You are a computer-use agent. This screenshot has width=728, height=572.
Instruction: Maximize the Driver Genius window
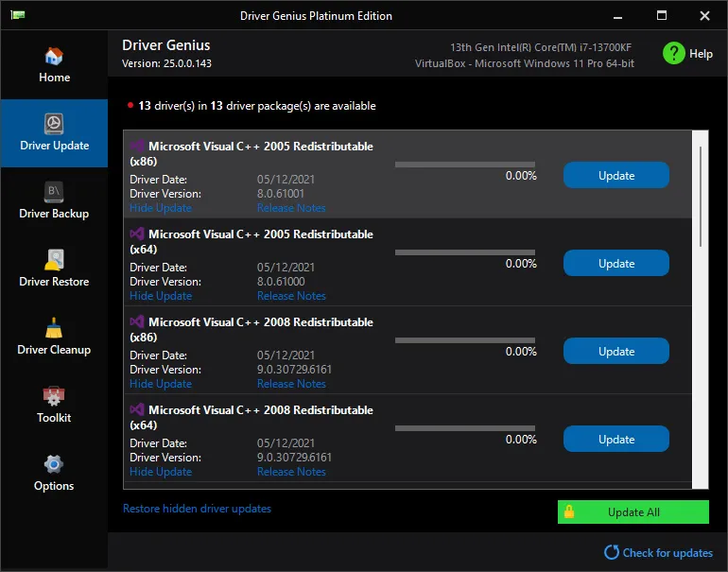coord(662,15)
